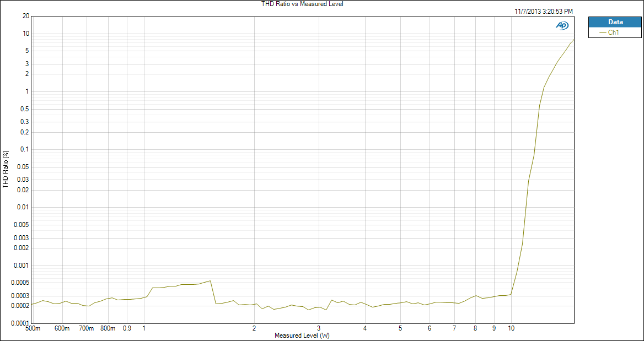Click the AP logo icon
644x341 pixels.
click(x=562, y=25)
